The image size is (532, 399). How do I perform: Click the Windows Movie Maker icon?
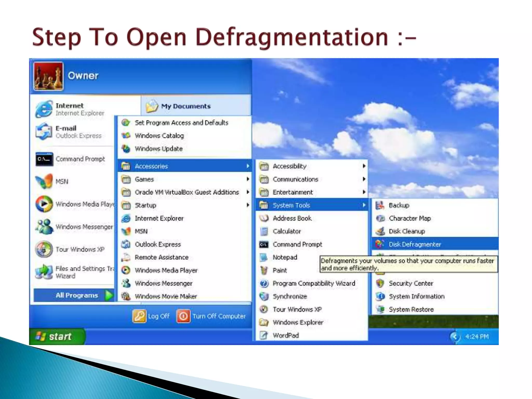pyautogui.click(x=126, y=296)
